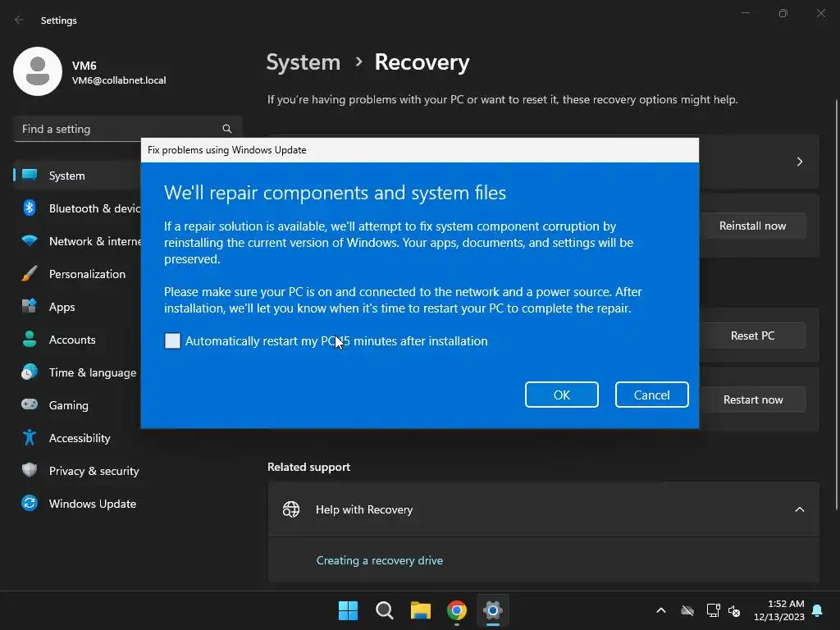Expand the top recovery option chevron
The height and width of the screenshot is (630, 840).
click(799, 162)
